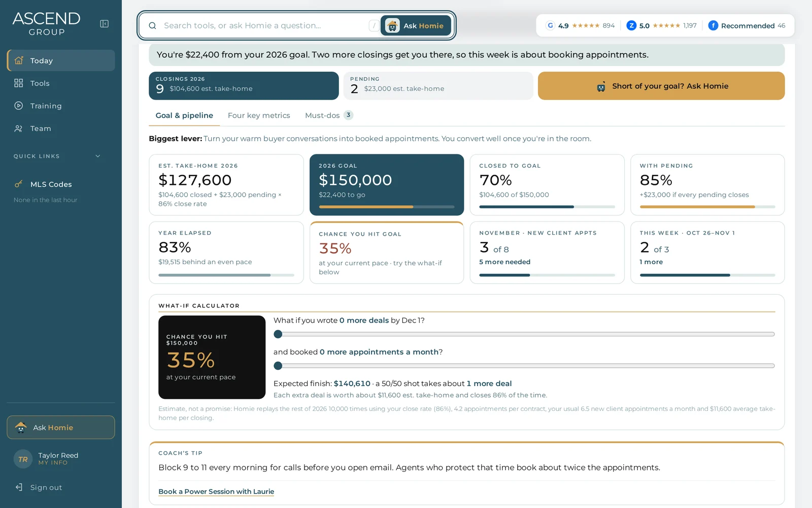Click the TR avatar for Taylor Reed

click(23, 459)
